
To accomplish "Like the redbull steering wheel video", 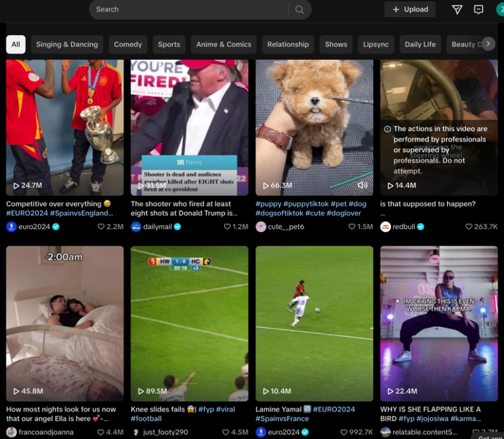I will pyautogui.click(x=469, y=227).
